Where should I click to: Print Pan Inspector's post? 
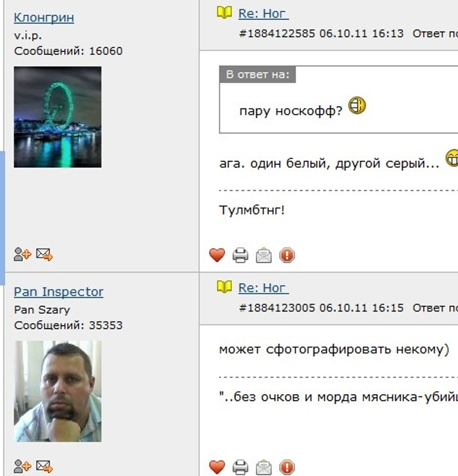(x=240, y=467)
